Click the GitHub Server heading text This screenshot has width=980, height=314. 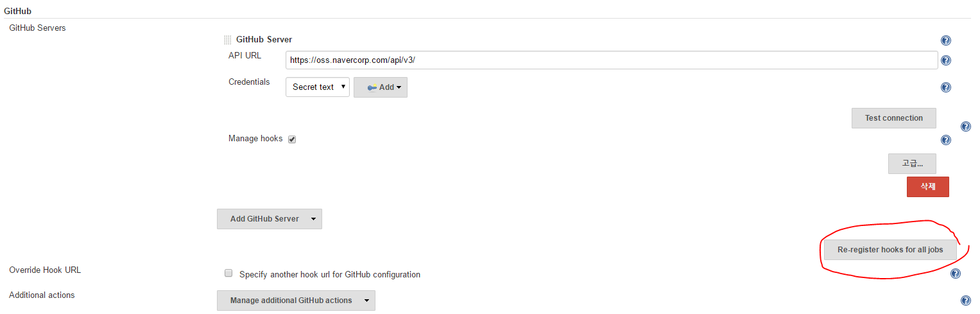pyautogui.click(x=264, y=40)
